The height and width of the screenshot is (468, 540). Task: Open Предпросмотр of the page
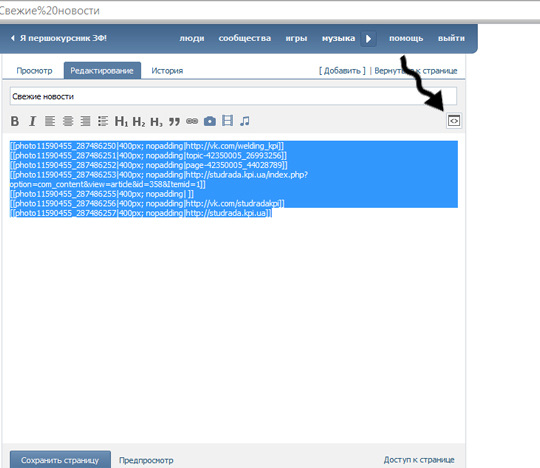click(146, 460)
